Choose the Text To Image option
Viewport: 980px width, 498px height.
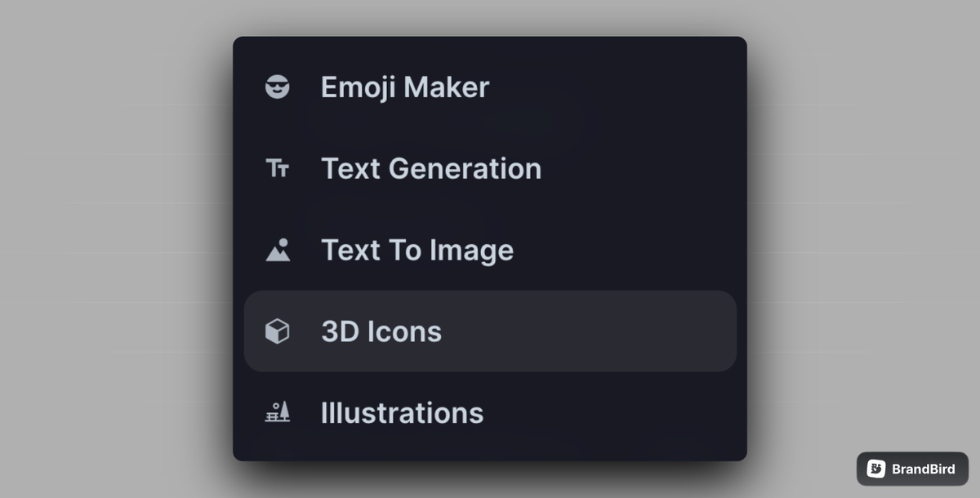tap(490, 250)
